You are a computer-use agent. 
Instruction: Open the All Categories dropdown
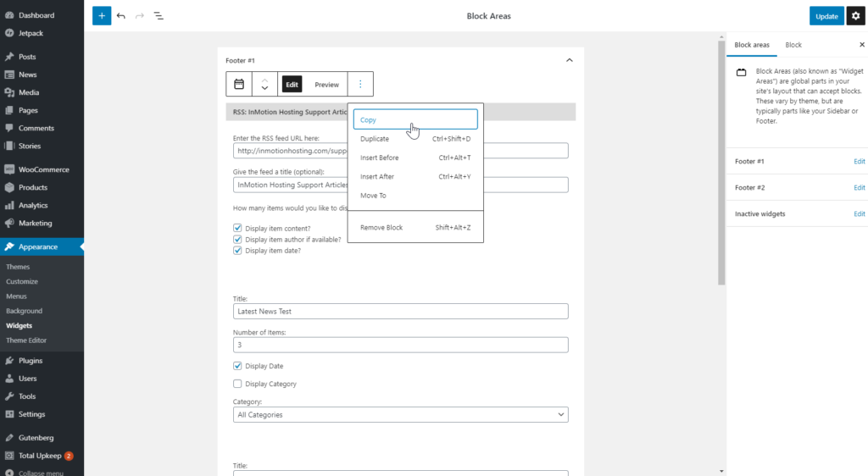400,415
